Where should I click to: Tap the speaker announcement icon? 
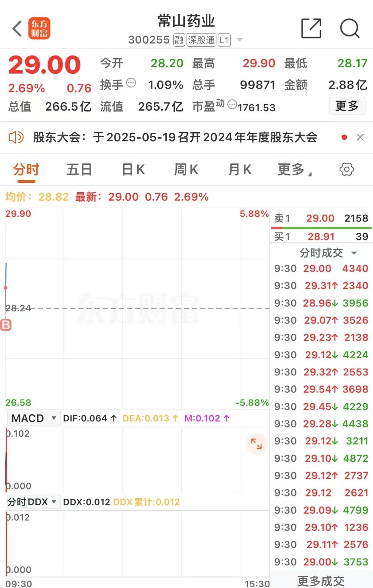point(16,138)
